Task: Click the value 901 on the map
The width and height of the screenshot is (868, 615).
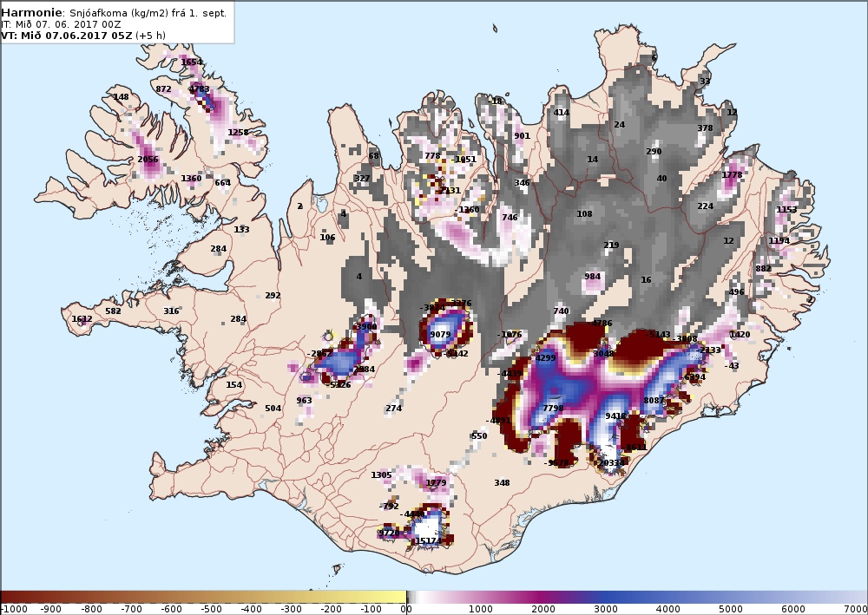Action: 522,135
